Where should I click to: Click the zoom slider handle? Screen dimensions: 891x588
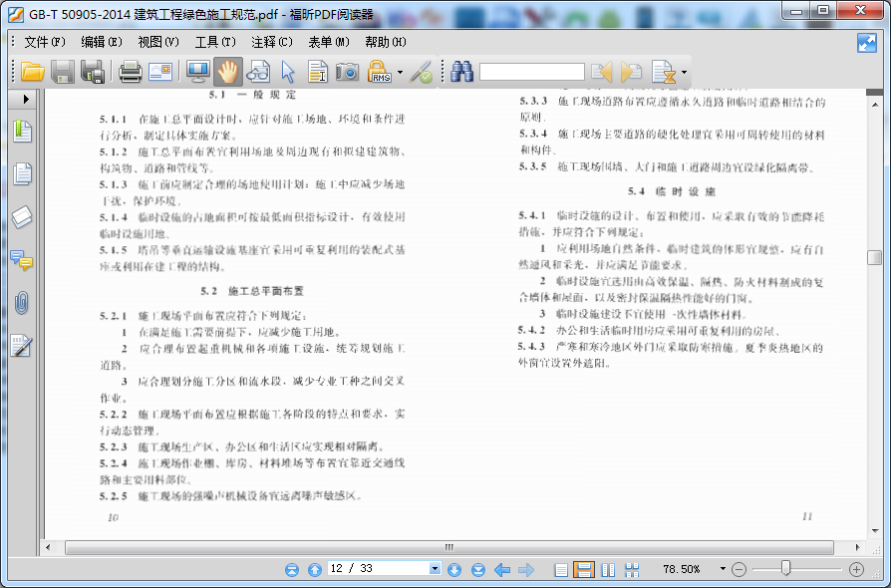click(786, 568)
